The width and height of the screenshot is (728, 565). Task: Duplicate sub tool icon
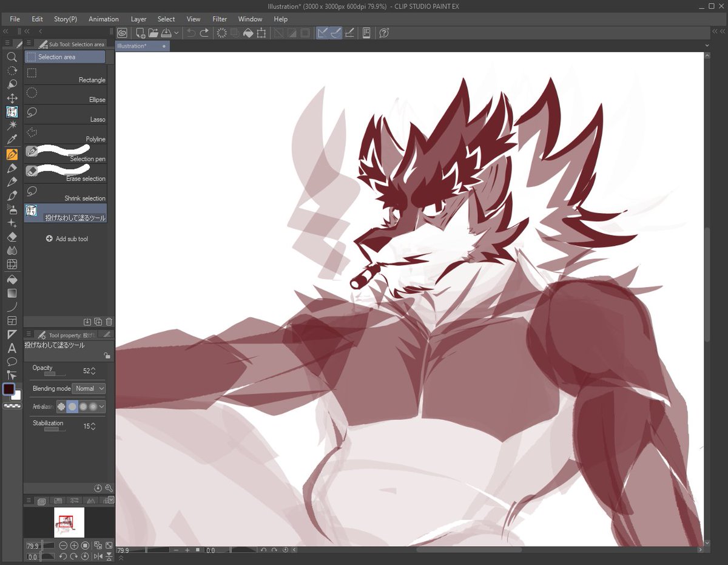(98, 322)
